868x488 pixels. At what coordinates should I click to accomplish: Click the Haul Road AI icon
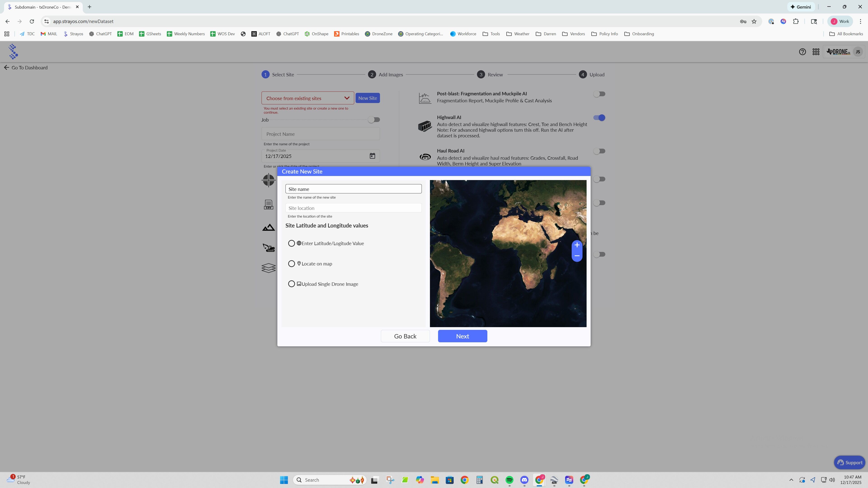coord(425,157)
